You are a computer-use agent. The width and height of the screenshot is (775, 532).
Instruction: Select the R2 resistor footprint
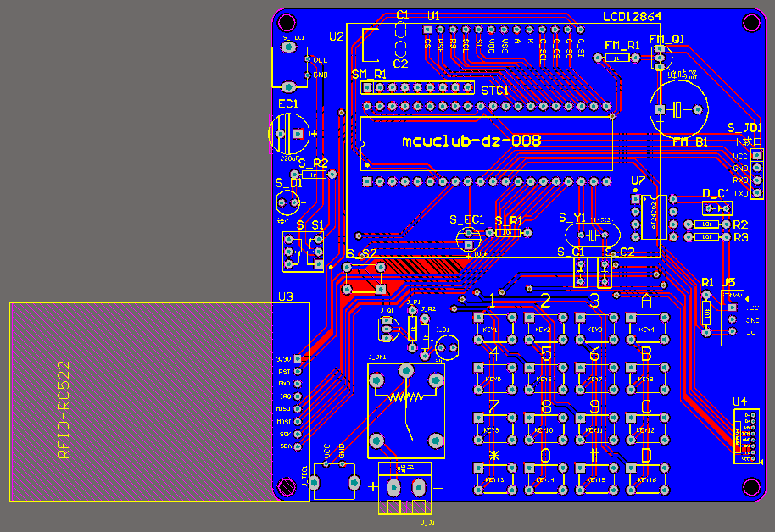(707, 224)
